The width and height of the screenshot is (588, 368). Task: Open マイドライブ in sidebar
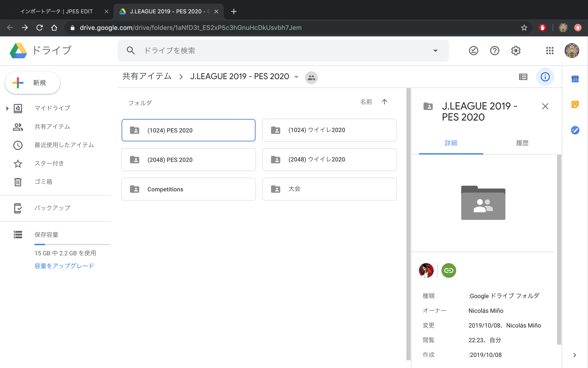[52, 108]
